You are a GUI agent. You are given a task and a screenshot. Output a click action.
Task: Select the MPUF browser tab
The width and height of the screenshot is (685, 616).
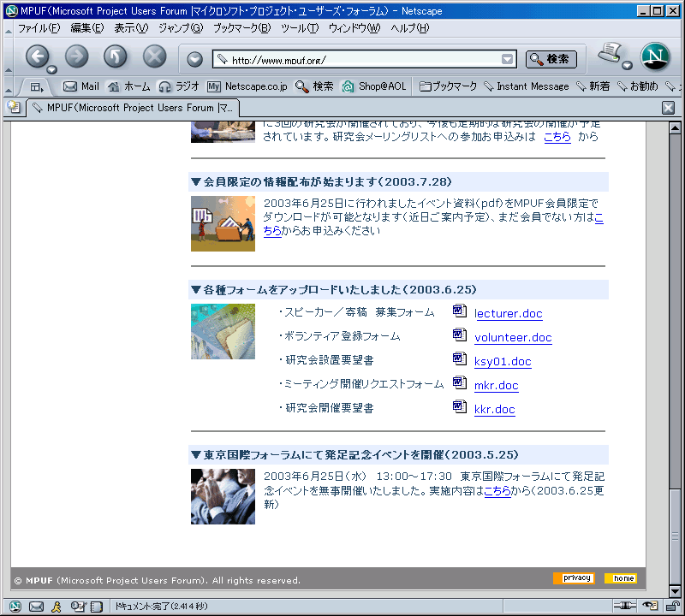pos(133,108)
